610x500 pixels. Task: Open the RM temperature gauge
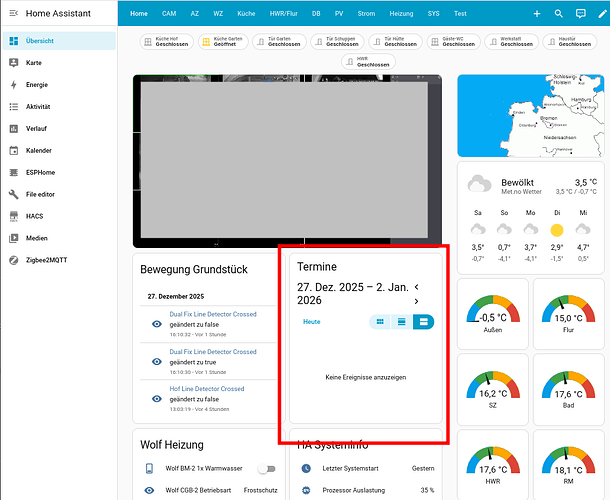pos(568,465)
